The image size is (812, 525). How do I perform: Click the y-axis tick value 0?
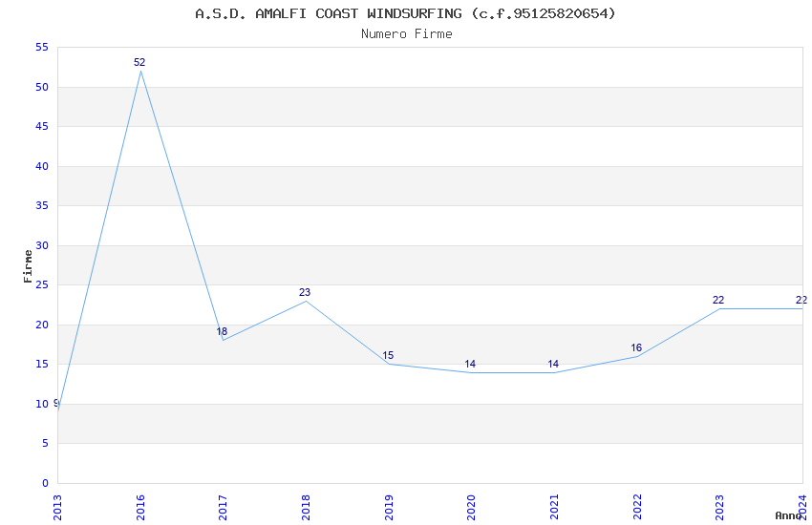[x=45, y=483]
